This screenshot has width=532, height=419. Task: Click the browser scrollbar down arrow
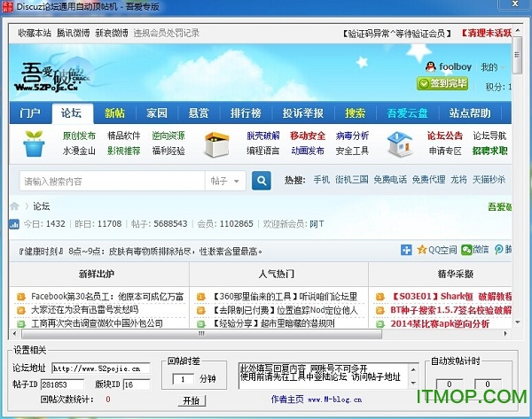tap(518, 322)
